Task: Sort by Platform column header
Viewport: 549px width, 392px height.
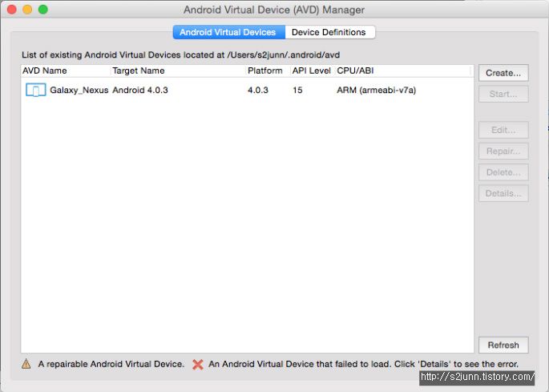Action: (268, 71)
